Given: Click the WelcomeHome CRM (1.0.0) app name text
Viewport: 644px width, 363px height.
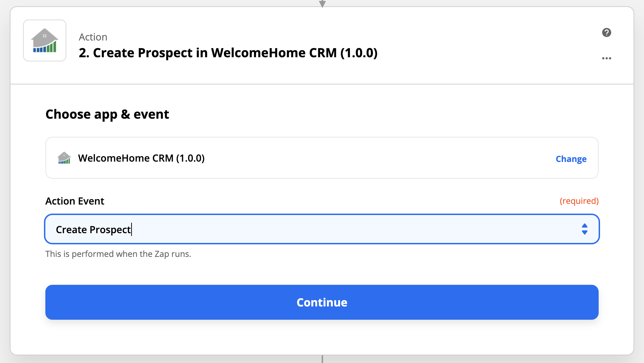Looking at the screenshot, I should [x=141, y=158].
